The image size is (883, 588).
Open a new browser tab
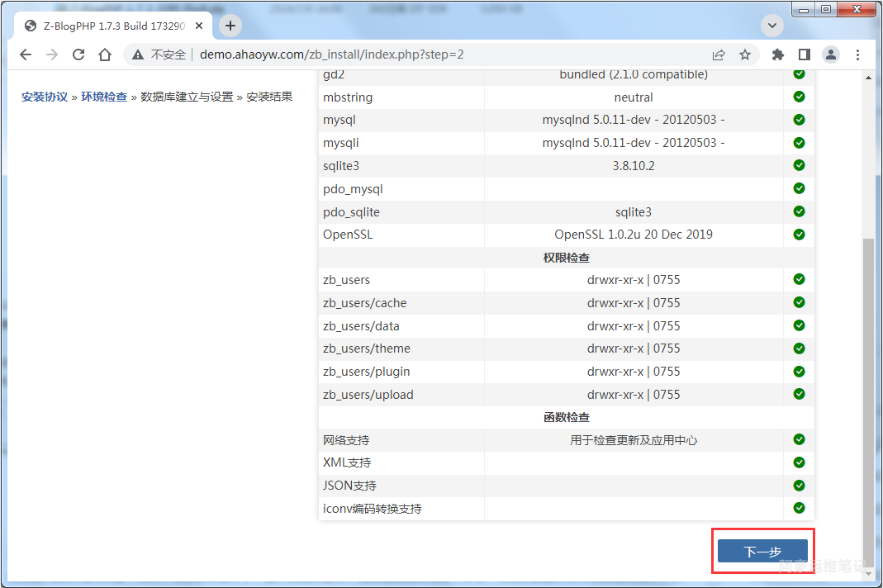coord(230,26)
